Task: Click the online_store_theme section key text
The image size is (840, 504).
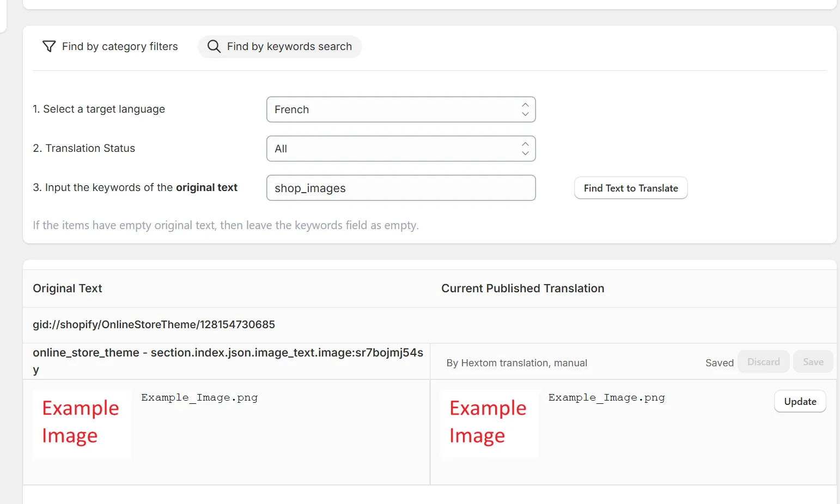Action: pos(228,361)
